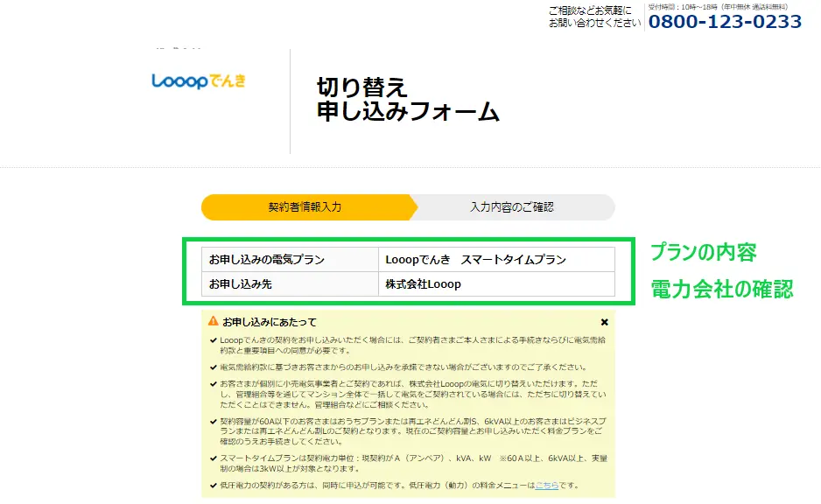Click the checkmark beside スマートタイムプランは契約電力単位 notice
Viewport: 821px width, 504px height.
213,458
